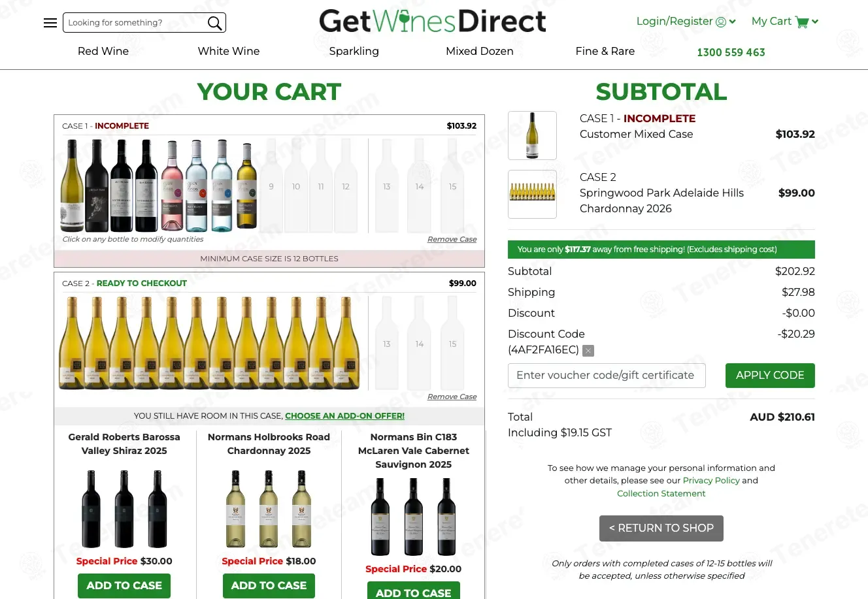Open the Red Wine menu
The height and width of the screenshot is (599, 868).
pyautogui.click(x=103, y=51)
